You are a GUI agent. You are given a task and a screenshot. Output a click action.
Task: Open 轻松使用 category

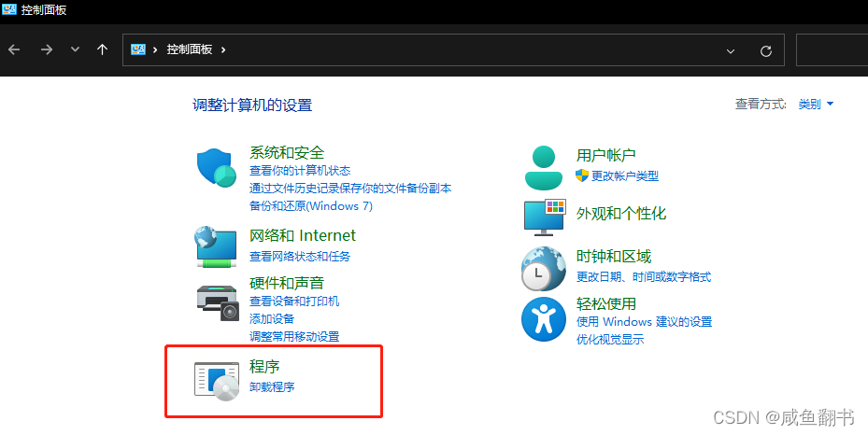tap(606, 304)
